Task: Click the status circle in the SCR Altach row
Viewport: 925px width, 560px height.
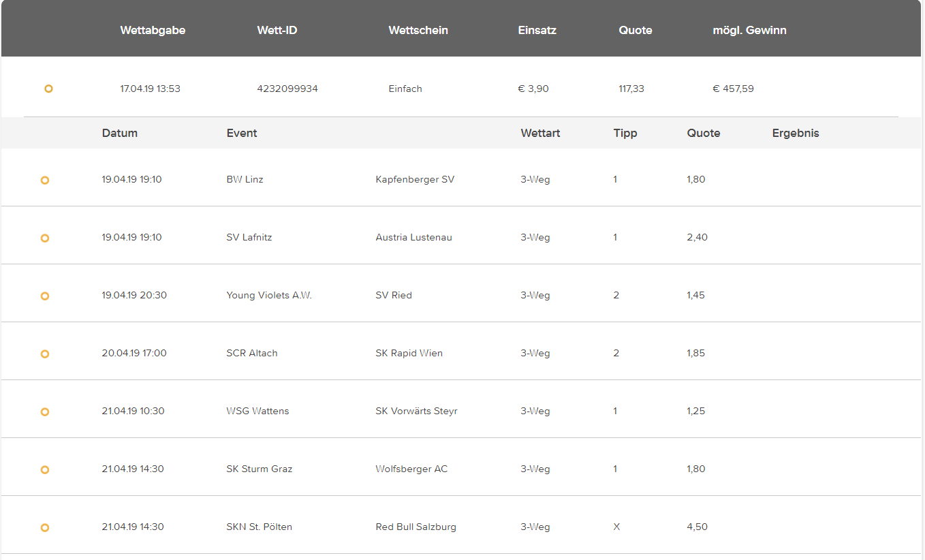Action: [45, 354]
